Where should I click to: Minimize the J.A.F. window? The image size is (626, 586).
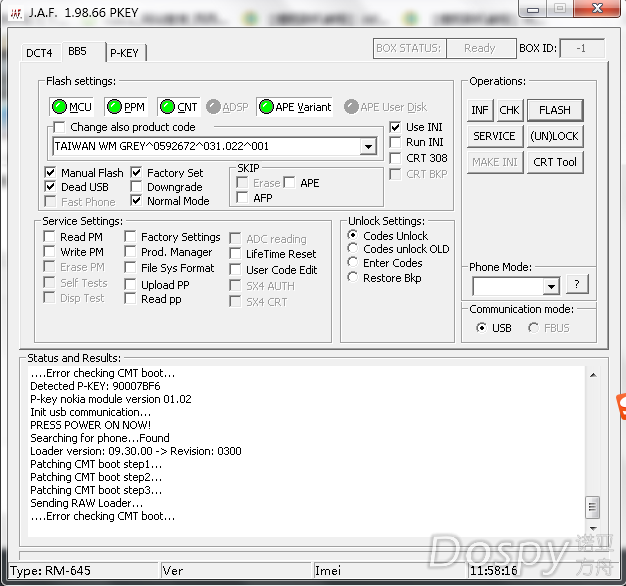tap(533, 9)
